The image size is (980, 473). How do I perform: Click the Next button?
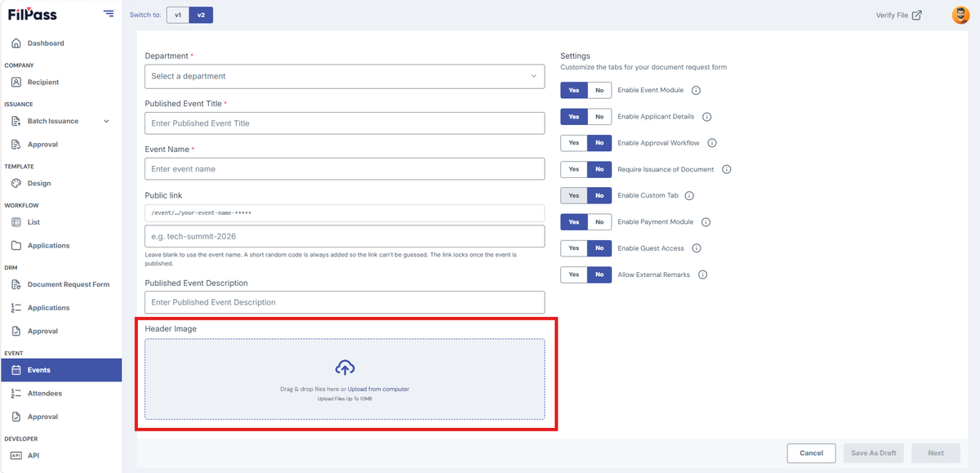pyautogui.click(x=936, y=453)
